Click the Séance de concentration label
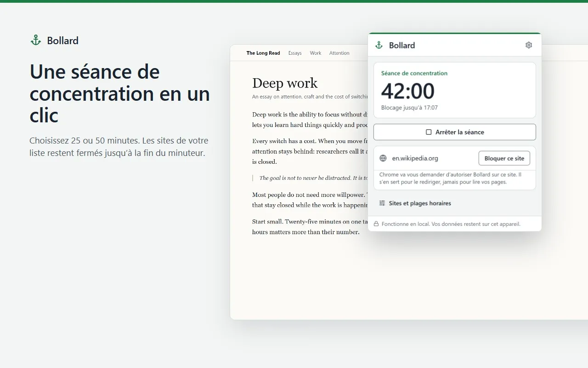588x368 pixels. [x=414, y=73]
